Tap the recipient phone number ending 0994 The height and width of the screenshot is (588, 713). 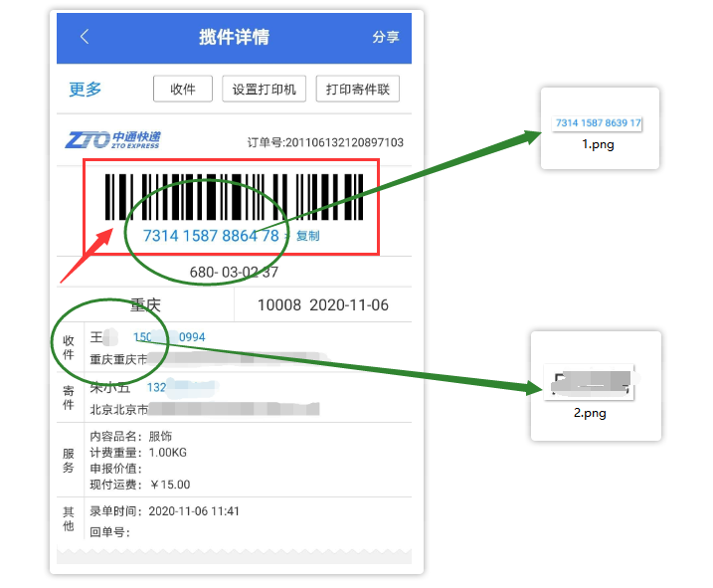(169, 337)
